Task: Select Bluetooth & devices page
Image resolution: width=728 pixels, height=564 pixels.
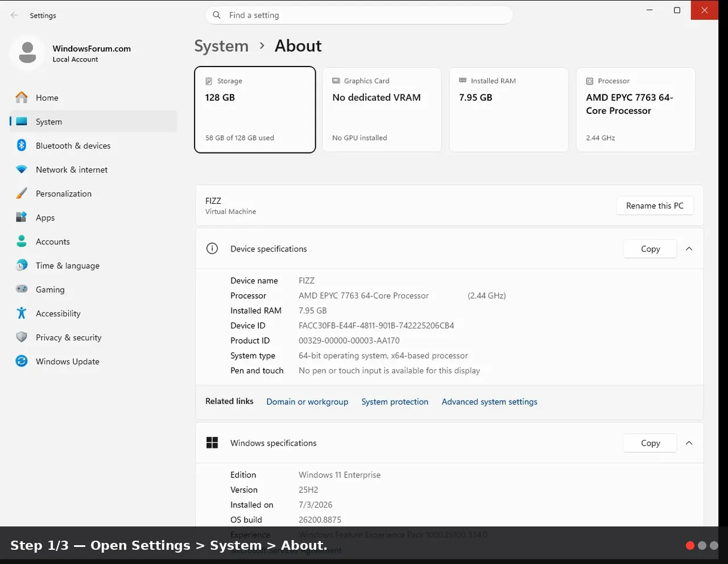Action: tap(93, 146)
